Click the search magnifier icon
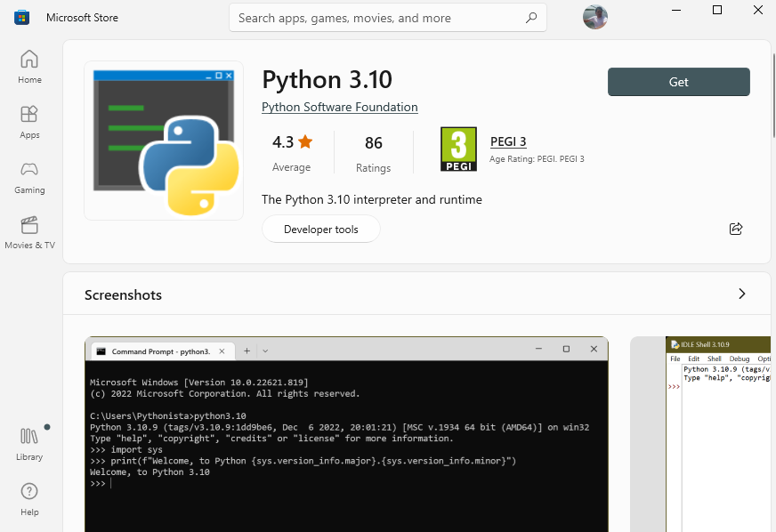The height and width of the screenshot is (532, 776). tap(531, 18)
